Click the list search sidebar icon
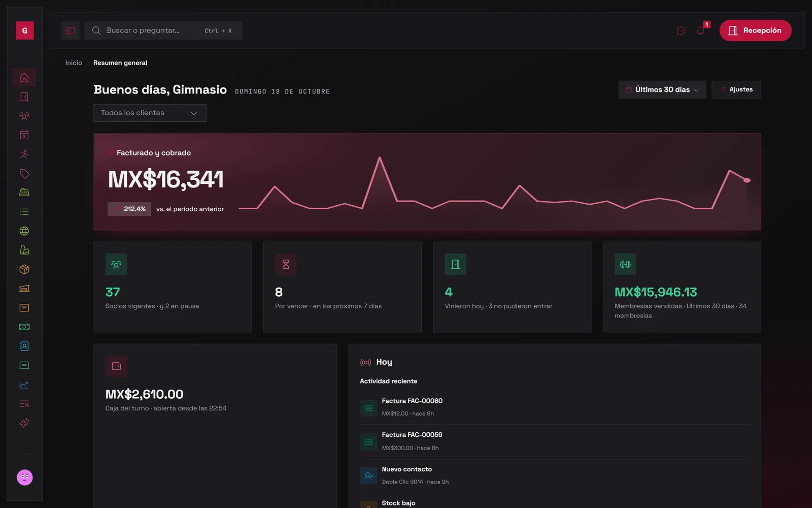This screenshot has height=508, width=812. pos(24,404)
